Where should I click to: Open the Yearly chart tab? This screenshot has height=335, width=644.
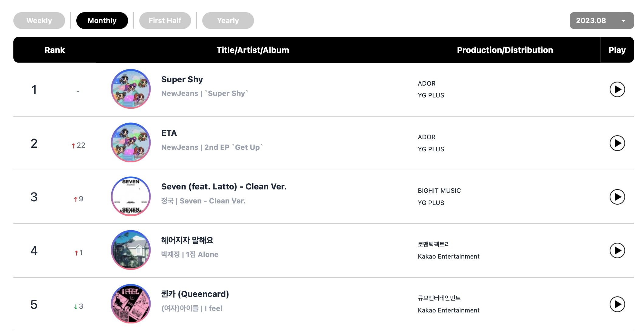pos(228,20)
